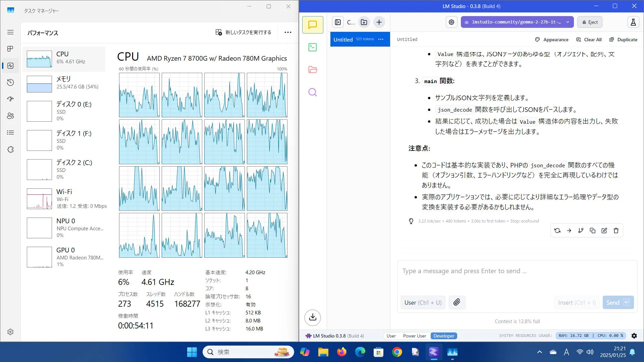Select Wi-Fi in the performance list
This screenshot has width=644, height=362.
64,199
